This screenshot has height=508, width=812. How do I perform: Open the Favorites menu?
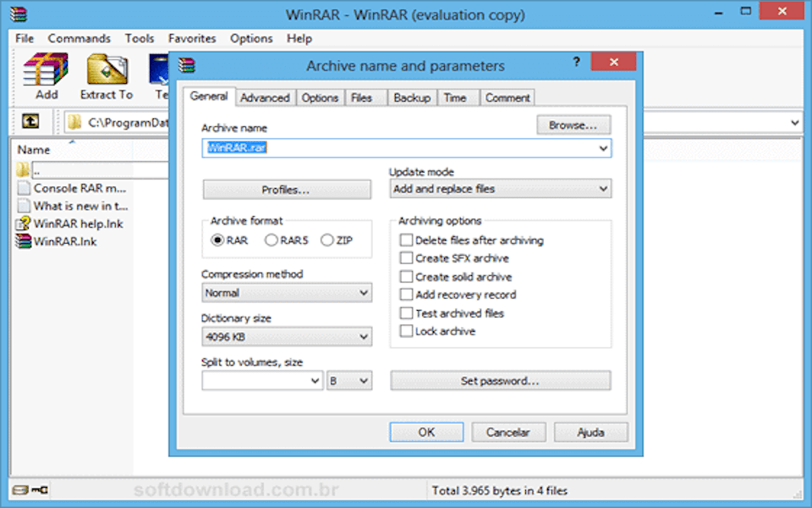coord(192,38)
